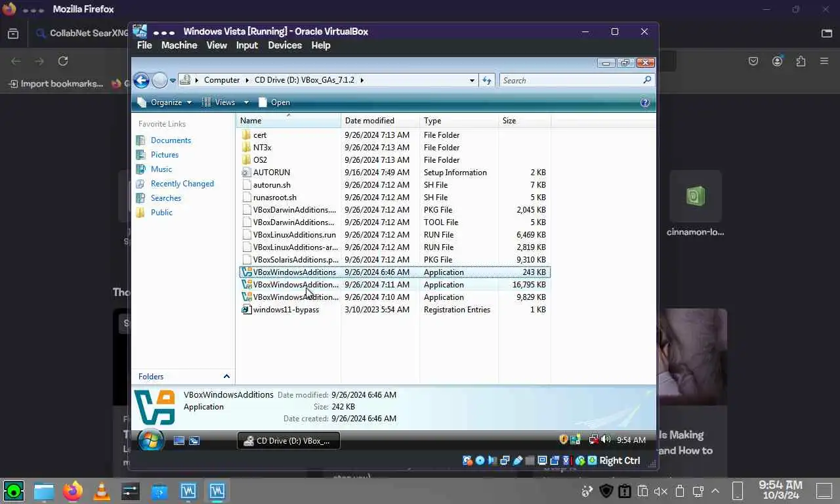Click the Switch between windows quick launch icon

[x=194, y=441]
